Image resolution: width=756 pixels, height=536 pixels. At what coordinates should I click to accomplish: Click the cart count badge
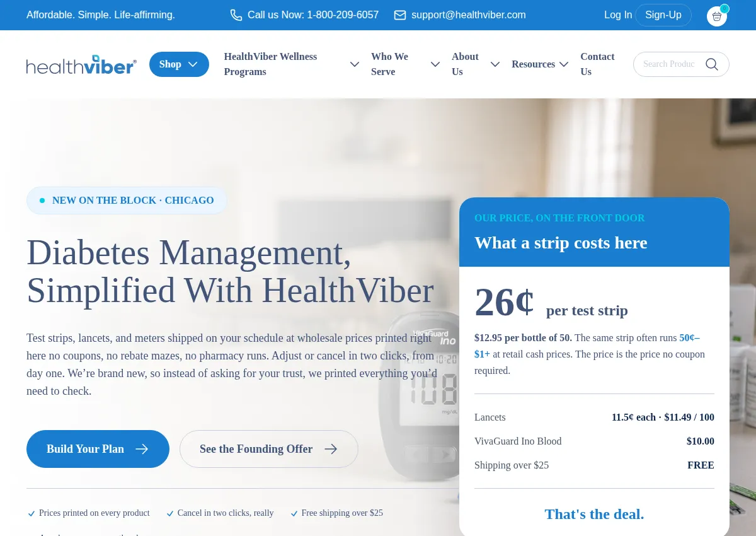coord(724,9)
